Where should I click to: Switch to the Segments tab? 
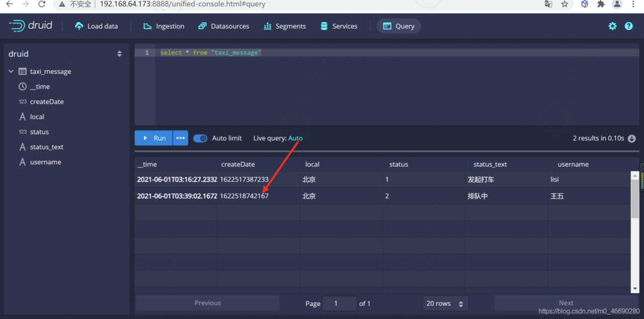(x=285, y=26)
